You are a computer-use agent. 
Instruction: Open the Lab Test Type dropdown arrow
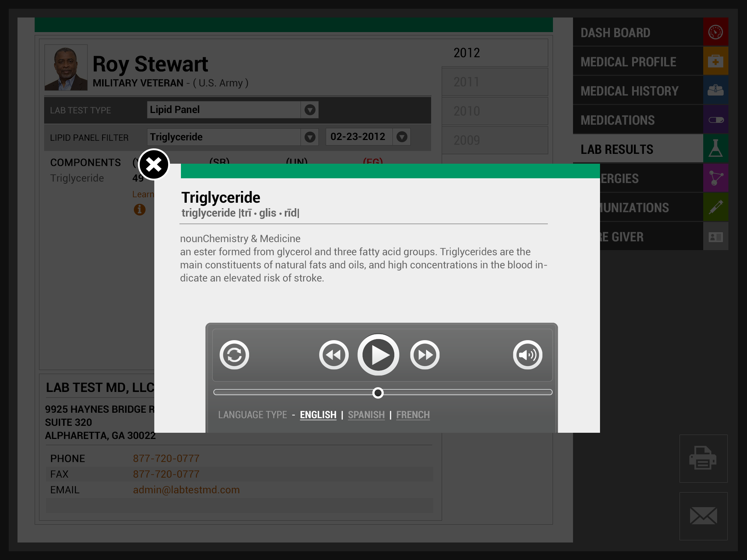[x=310, y=110]
